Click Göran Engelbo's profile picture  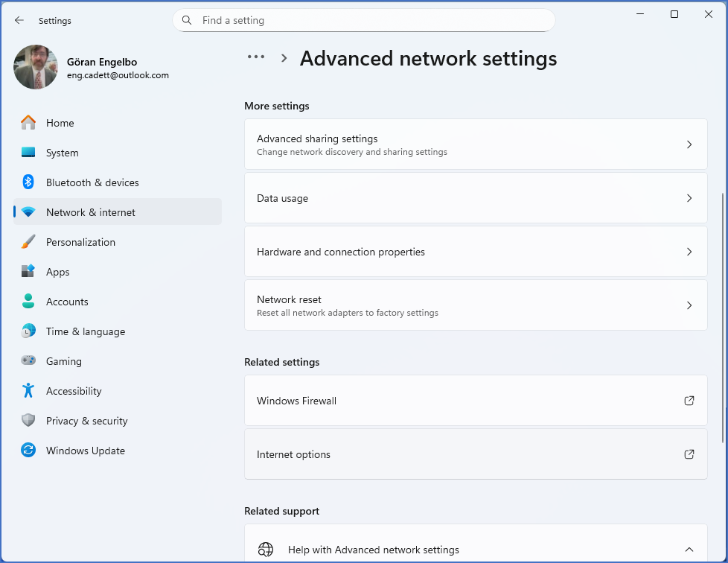pos(35,67)
